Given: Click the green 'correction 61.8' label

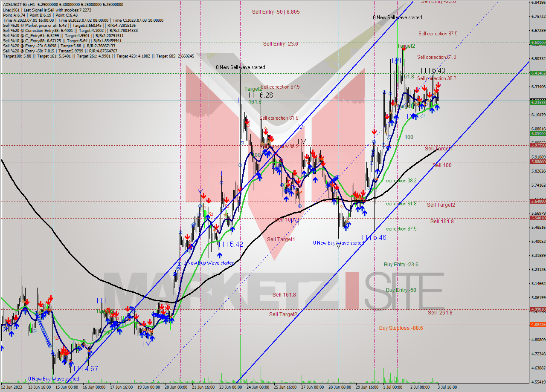Looking at the screenshot, I should [401, 204].
